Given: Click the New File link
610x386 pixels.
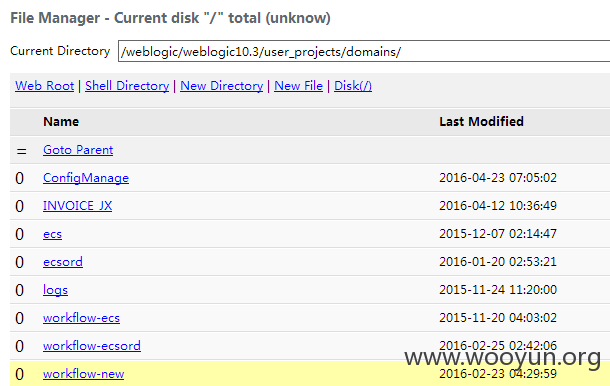Looking at the screenshot, I should 298,86.
